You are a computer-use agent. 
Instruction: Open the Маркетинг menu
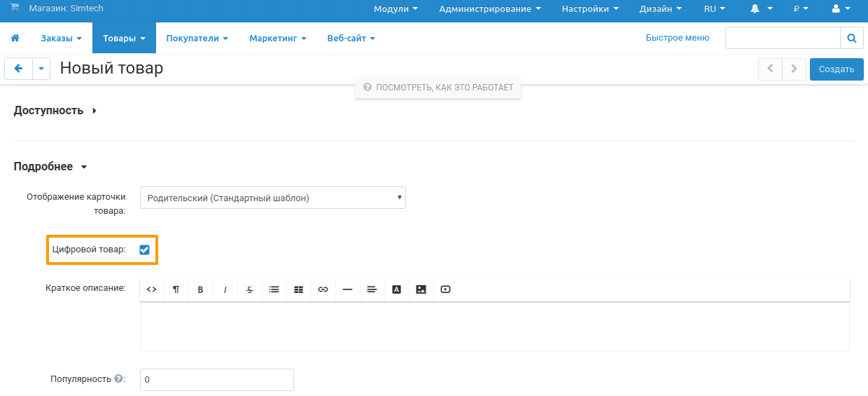coord(277,39)
